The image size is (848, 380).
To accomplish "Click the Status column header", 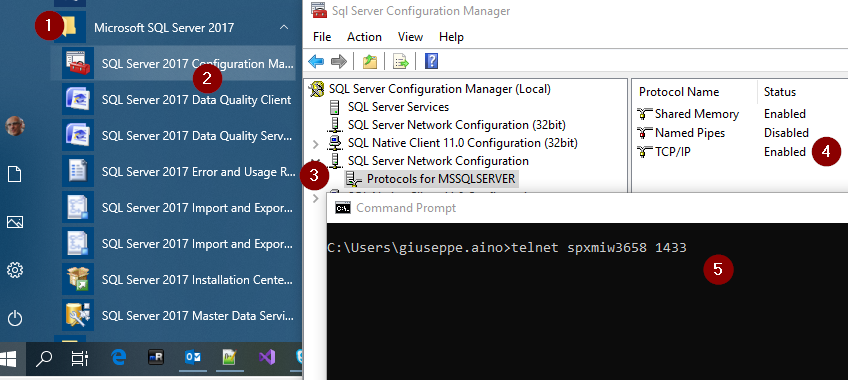I will pos(779,92).
